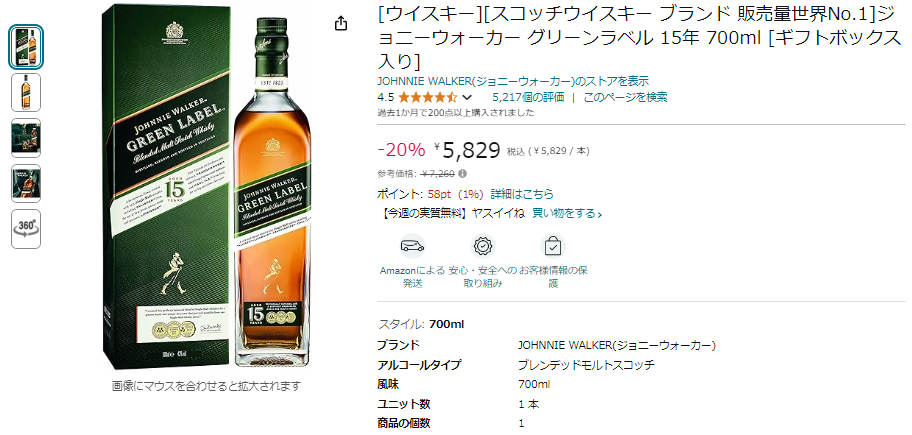Click the star rating icons

tap(428, 97)
